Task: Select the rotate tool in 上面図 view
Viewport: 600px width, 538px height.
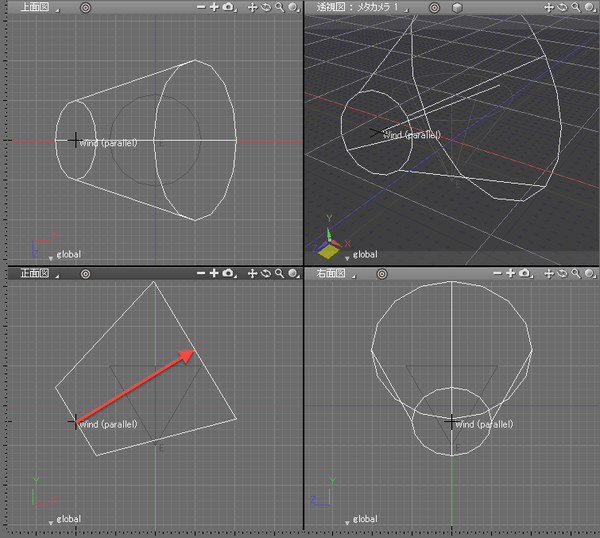Action: 266,8
